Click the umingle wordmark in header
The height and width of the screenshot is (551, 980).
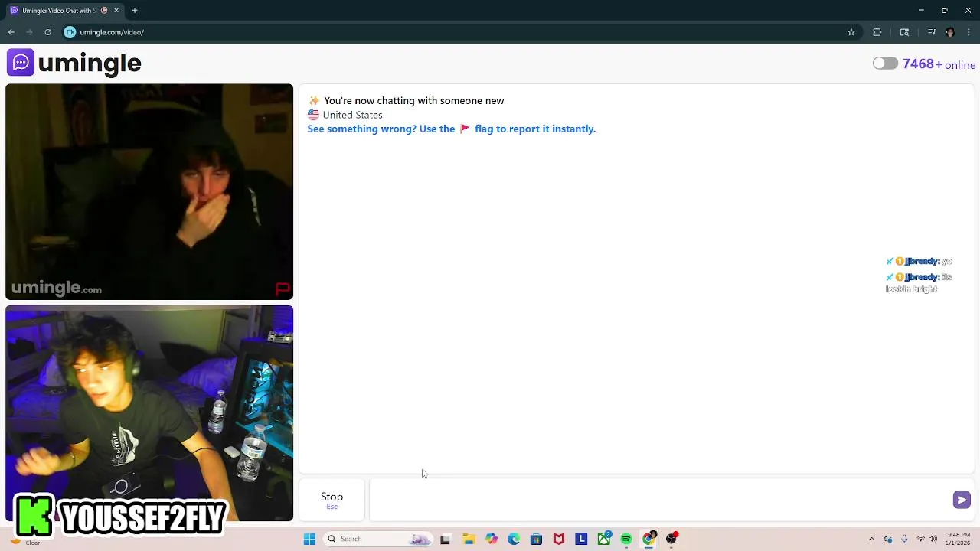90,64
